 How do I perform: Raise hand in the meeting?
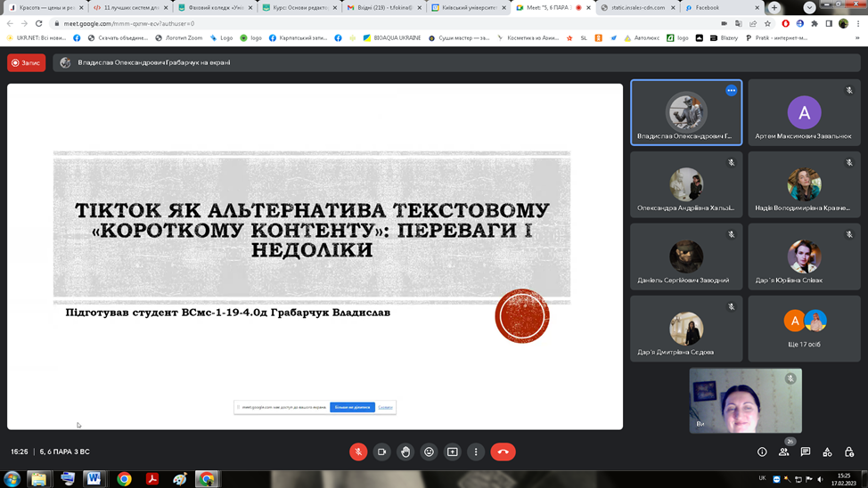(x=405, y=451)
